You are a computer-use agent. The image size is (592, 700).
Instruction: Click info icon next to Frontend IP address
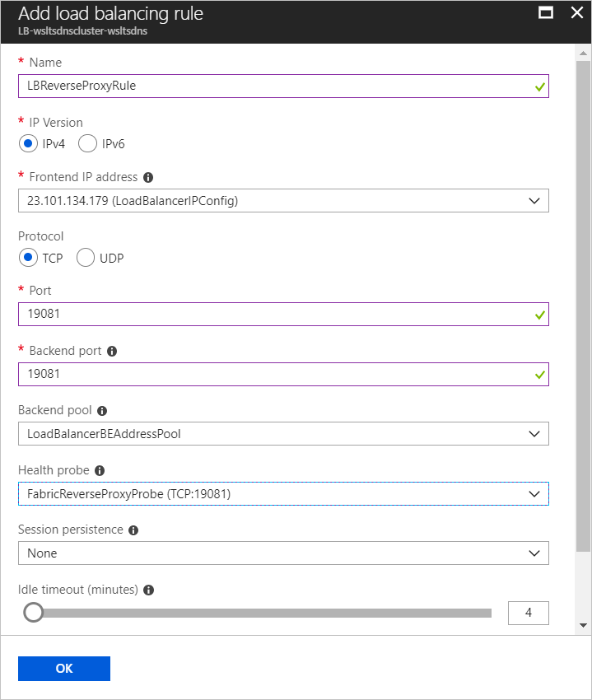[148, 177]
